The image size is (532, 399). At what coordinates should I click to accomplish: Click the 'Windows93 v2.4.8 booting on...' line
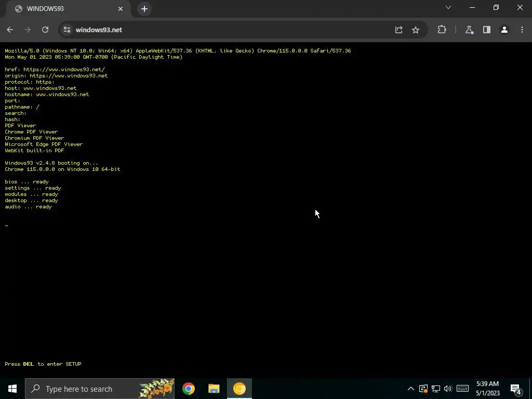(x=51, y=163)
